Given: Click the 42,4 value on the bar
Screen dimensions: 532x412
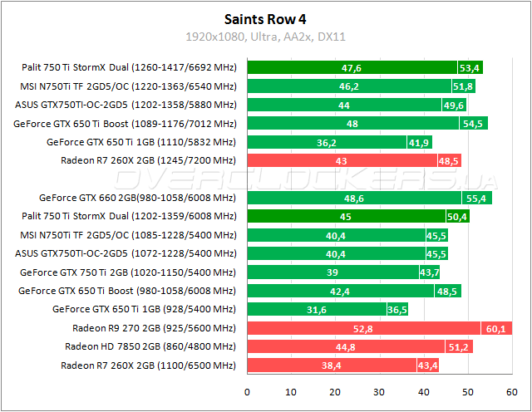Looking at the screenshot, I should point(340,292).
